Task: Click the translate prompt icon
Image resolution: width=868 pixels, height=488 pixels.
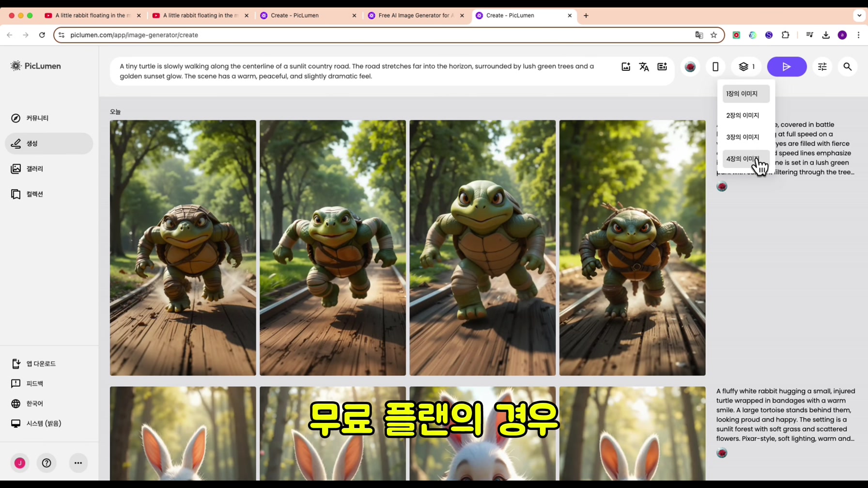Action: (644, 67)
